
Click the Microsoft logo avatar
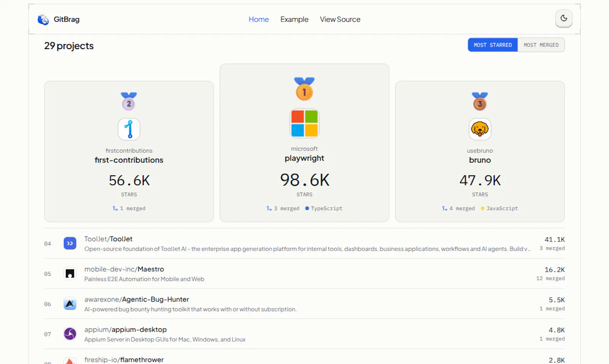pyautogui.click(x=304, y=123)
